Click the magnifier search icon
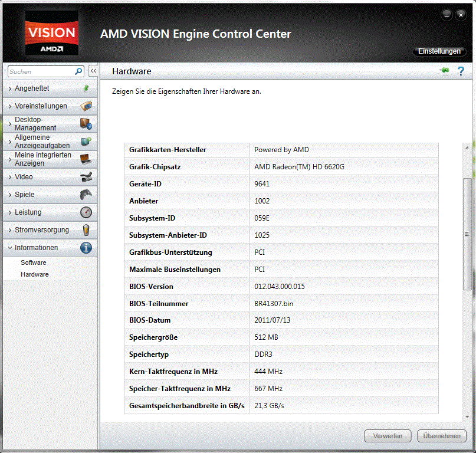Screen dimensions: 476x453 point(78,71)
